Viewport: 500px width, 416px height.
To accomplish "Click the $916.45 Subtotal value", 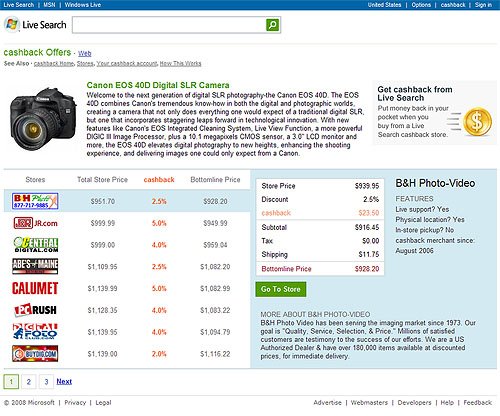I will (367, 227).
